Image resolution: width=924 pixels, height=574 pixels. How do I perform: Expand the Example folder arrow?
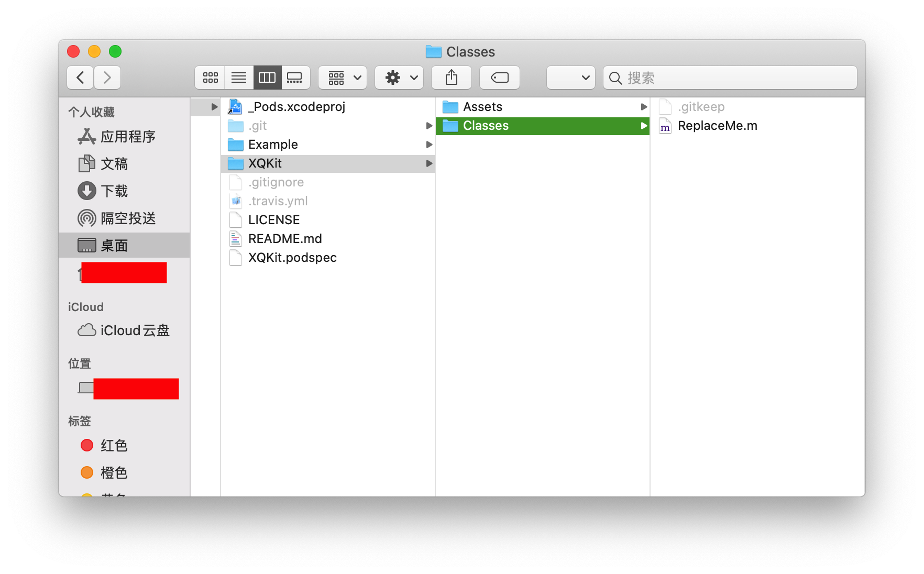429,145
